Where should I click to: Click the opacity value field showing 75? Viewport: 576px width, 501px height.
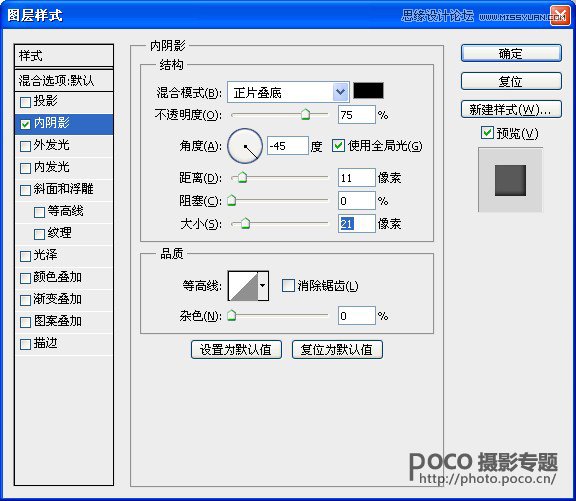coord(356,115)
